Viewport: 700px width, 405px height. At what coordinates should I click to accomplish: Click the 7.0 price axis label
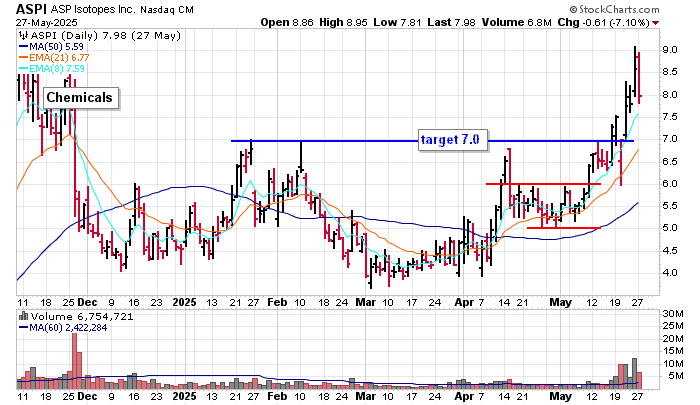pos(669,139)
